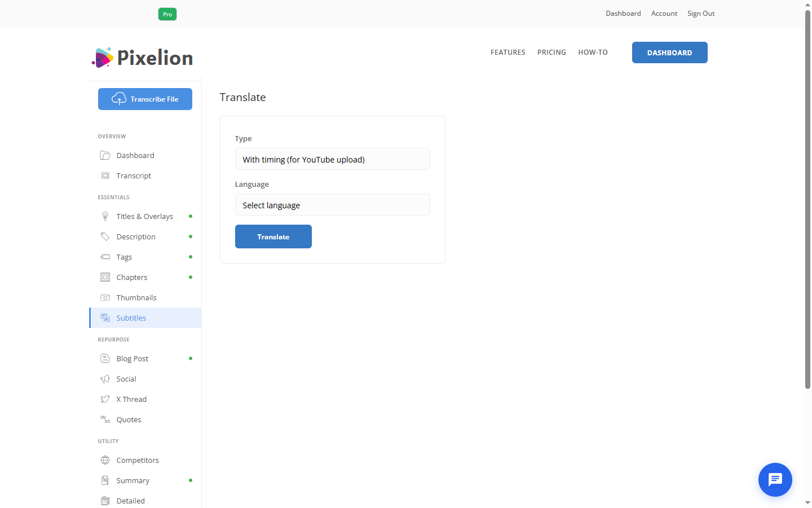This screenshot has width=812, height=508.
Task: Open the X Thread sidebar label
Action: (131, 399)
